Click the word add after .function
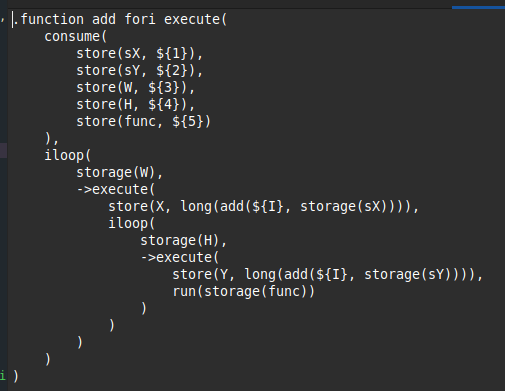Viewport: 505px width, 391px height. point(104,20)
